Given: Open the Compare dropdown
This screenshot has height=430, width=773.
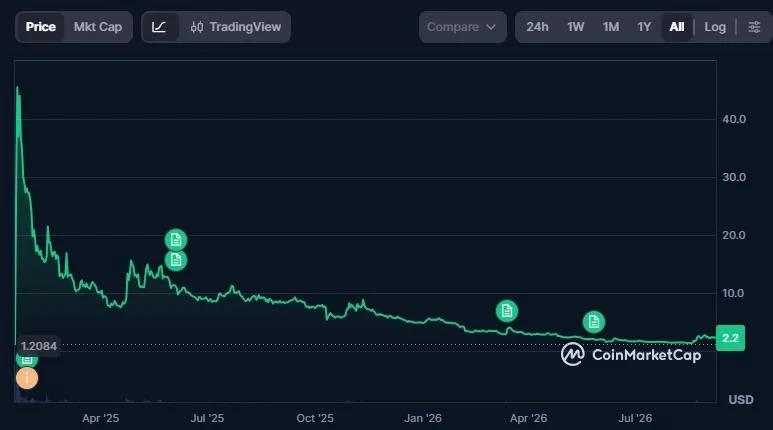Looking at the screenshot, I should (x=462, y=27).
